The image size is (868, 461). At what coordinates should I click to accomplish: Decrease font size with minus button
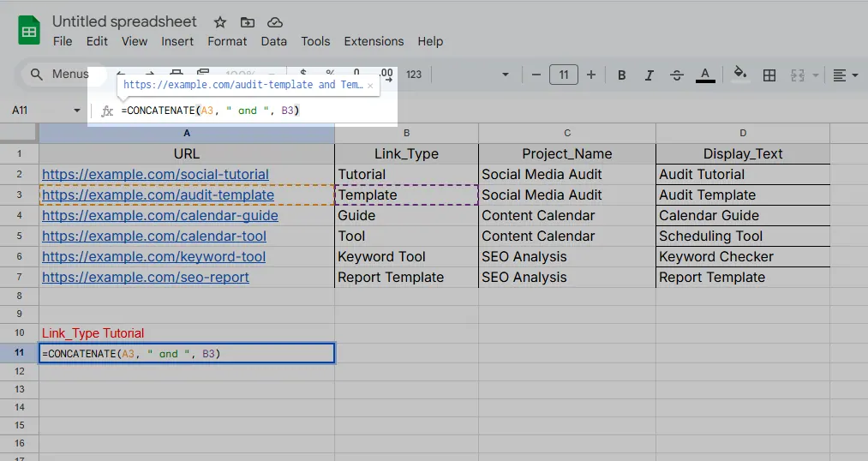(536, 75)
